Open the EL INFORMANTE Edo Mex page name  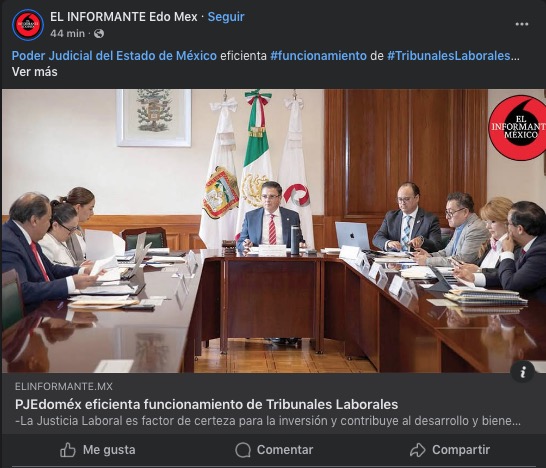pos(124,17)
